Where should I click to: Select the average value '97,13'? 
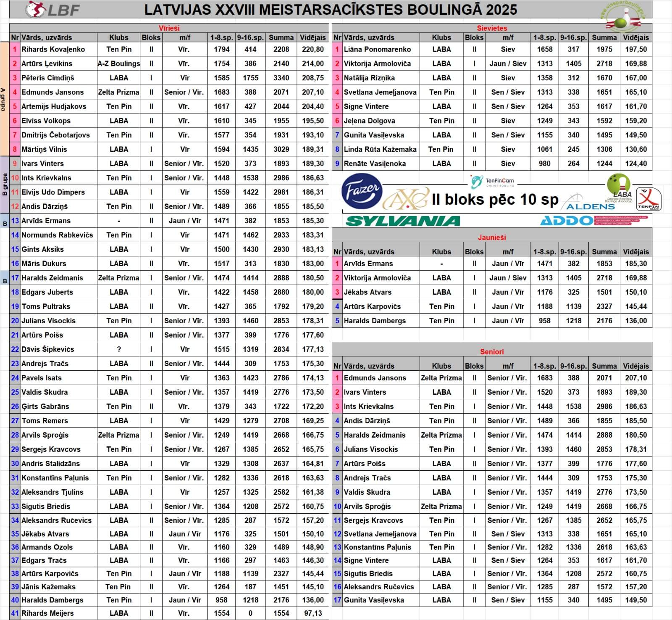[313, 613]
